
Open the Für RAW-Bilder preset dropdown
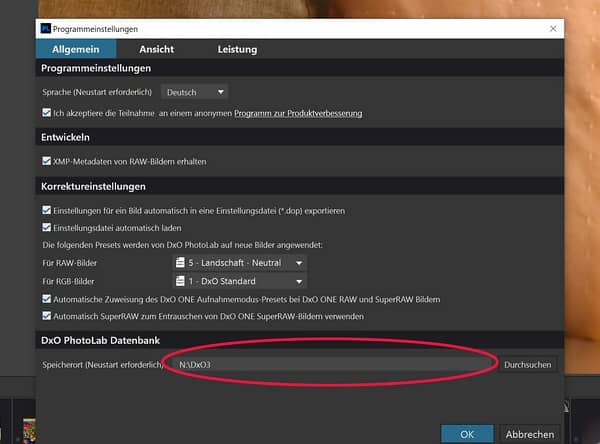[x=239, y=263]
